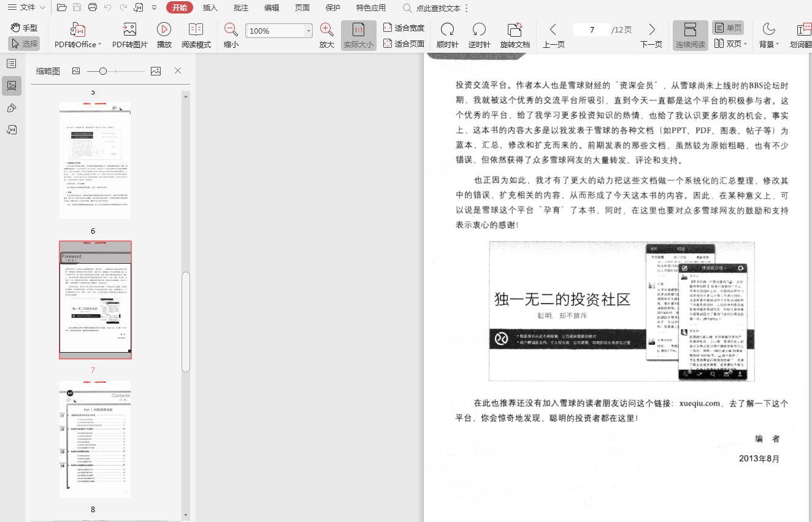The height and width of the screenshot is (522, 812).
Task: Switch to the 特色应用 tab
Action: point(371,8)
